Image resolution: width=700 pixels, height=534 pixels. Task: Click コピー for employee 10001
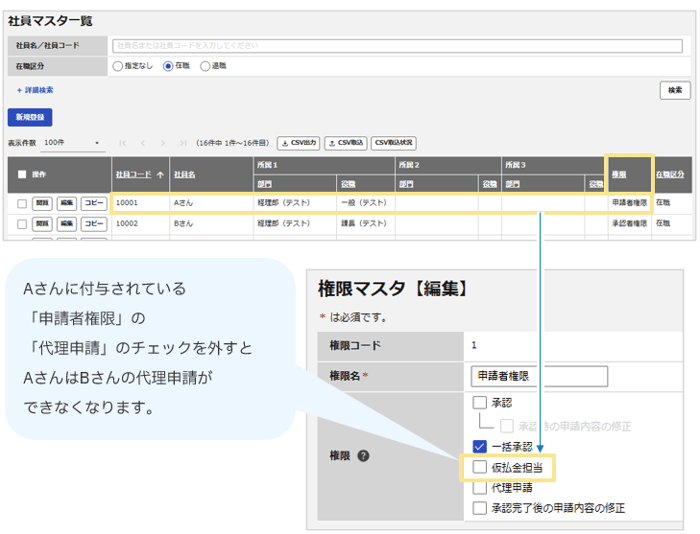pyautogui.click(x=94, y=203)
